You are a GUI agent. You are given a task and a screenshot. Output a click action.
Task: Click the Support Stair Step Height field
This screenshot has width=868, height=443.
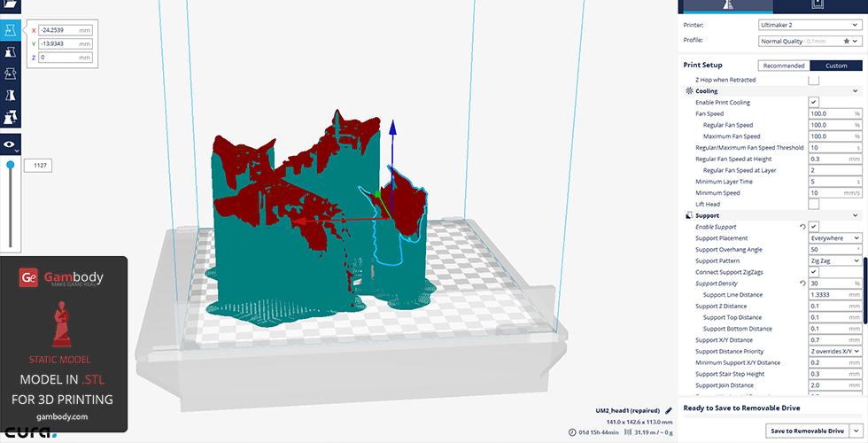[x=834, y=374]
